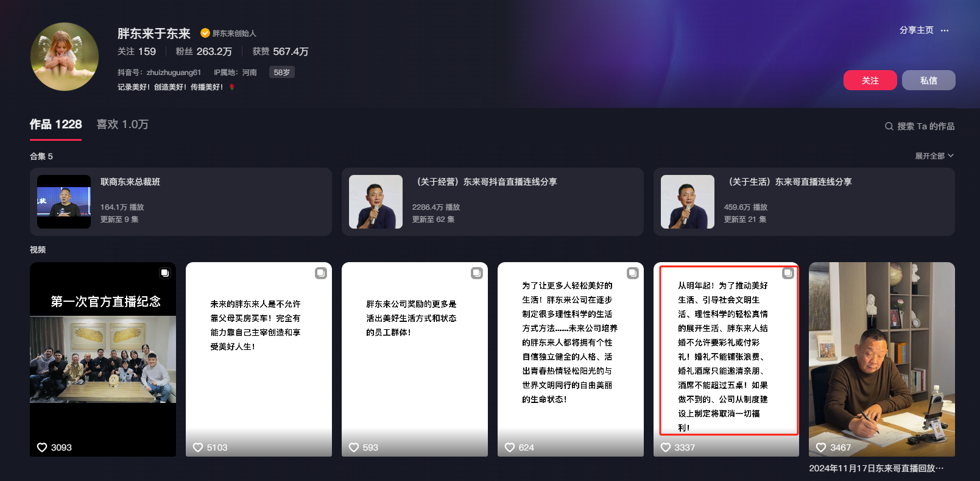Open the video of man writing at desk

[x=882, y=359]
